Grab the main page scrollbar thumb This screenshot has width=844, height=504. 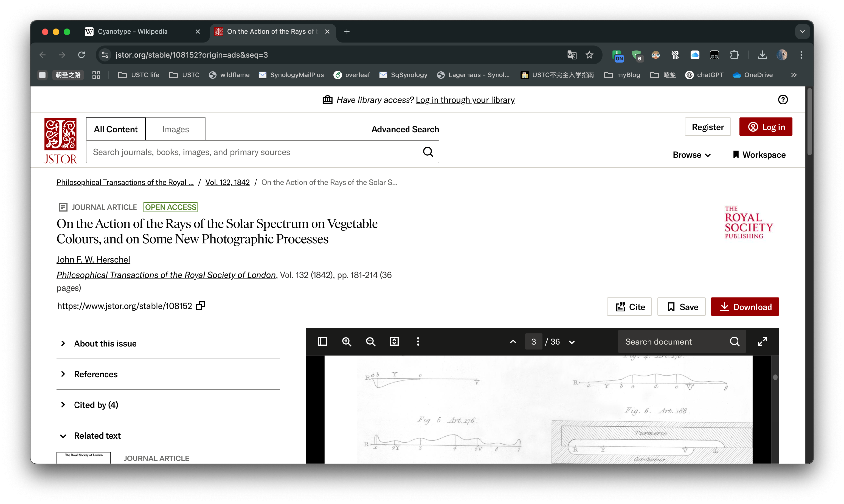coord(809,121)
